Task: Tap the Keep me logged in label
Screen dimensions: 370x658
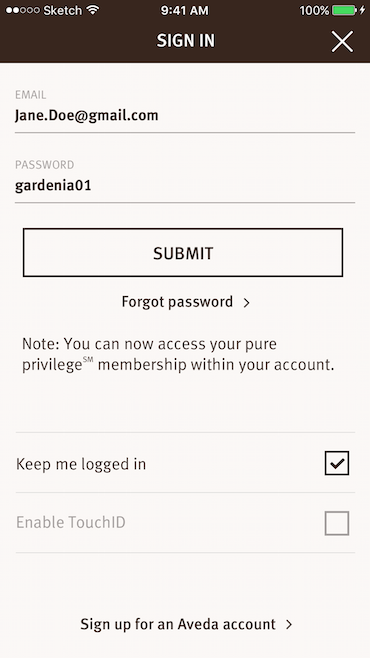Action: pos(81,464)
